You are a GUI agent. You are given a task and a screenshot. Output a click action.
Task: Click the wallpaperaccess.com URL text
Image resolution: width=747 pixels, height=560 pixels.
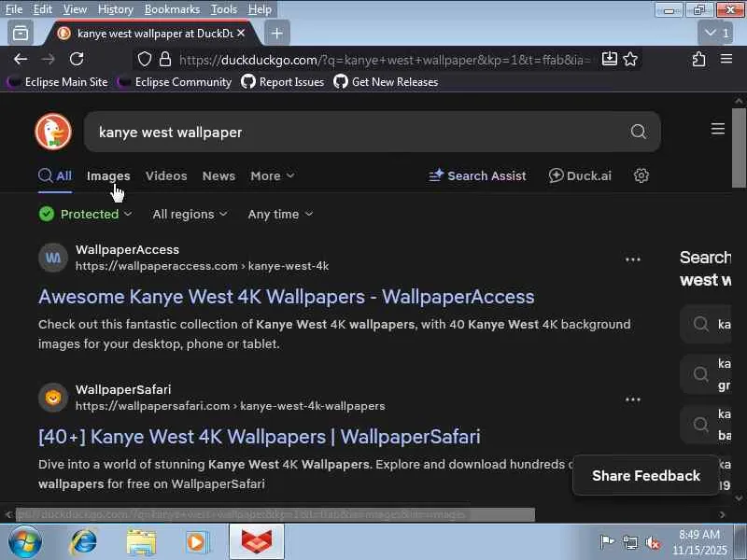click(x=202, y=266)
